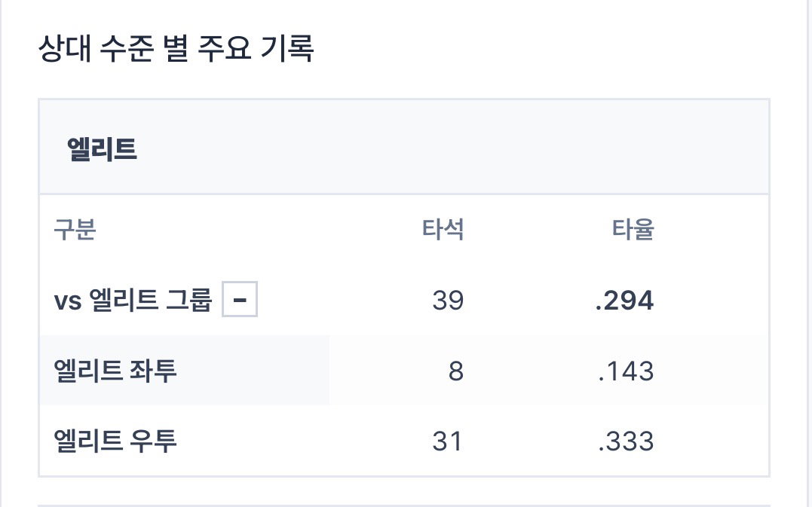Viewport: 812px width, 507px height.
Task: Click the word 상대 in the page title
Action: click(x=65, y=48)
